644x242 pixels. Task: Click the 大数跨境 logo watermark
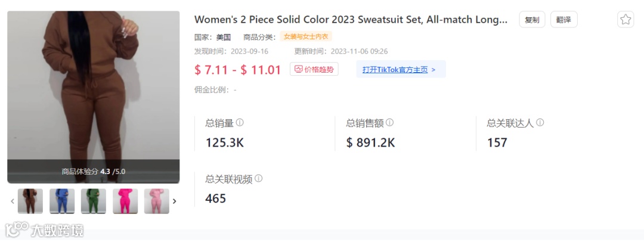[x=44, y=229]
